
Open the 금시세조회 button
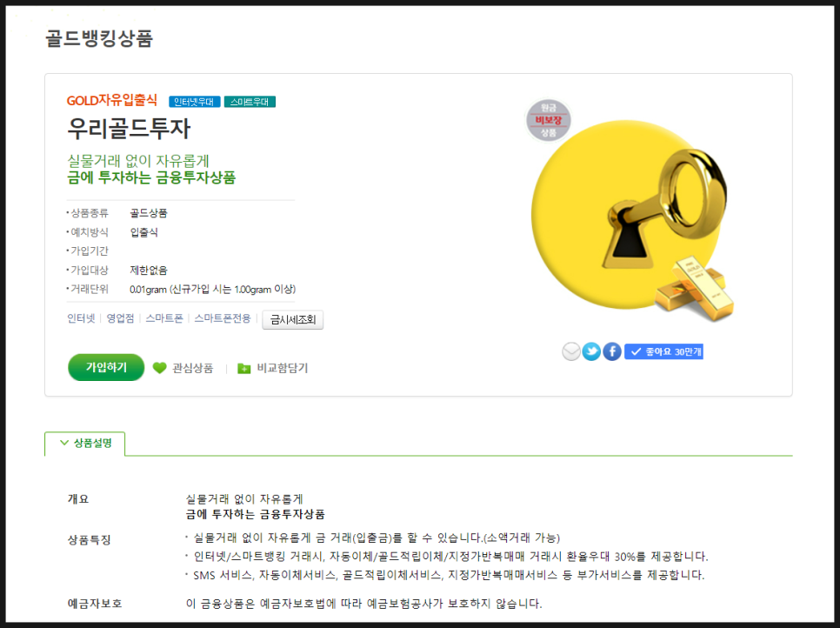coord(292,320)
